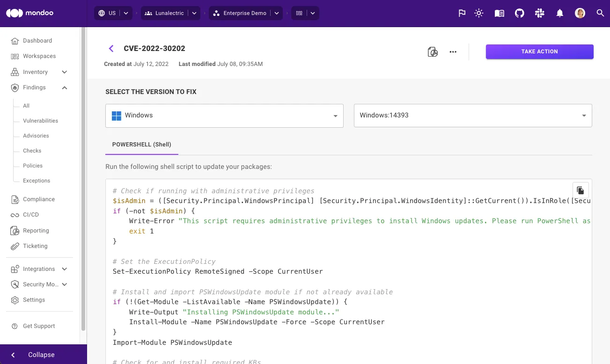Image resolution: width=610 pixels, height=364 pixels.
Task: Open Policies in sidebar
Action: click(x=33, y=166)
